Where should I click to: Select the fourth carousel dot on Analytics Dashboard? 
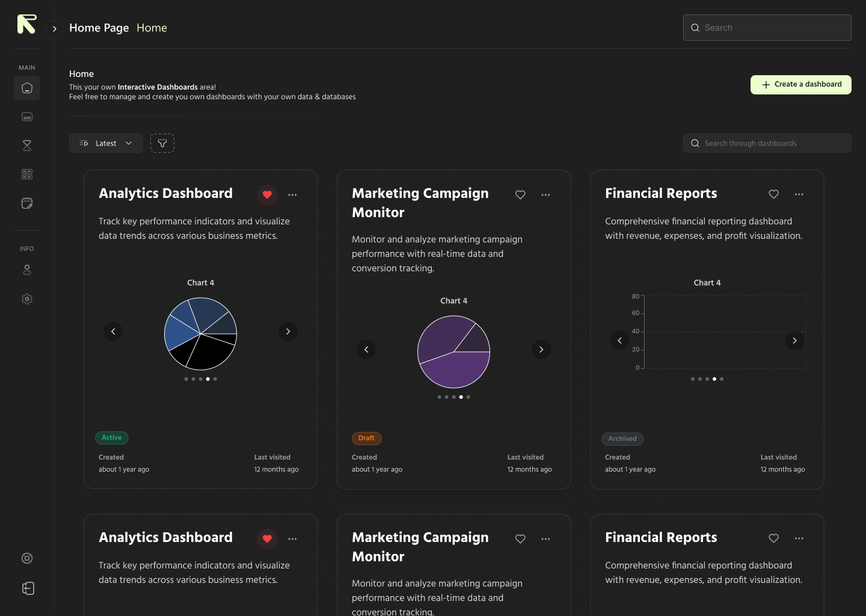(207, 379)
